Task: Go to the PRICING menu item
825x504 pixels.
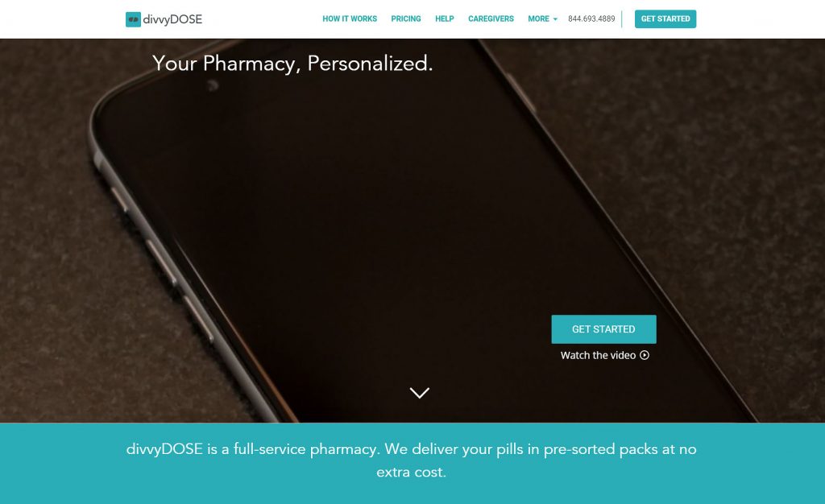Action: click(x=406, y=19)
